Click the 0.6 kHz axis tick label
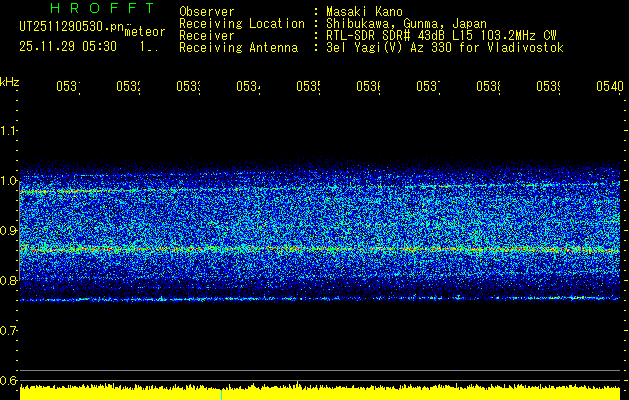Image resolution: width=629 pixels, height=400 pixels. [x=8, y=380]
